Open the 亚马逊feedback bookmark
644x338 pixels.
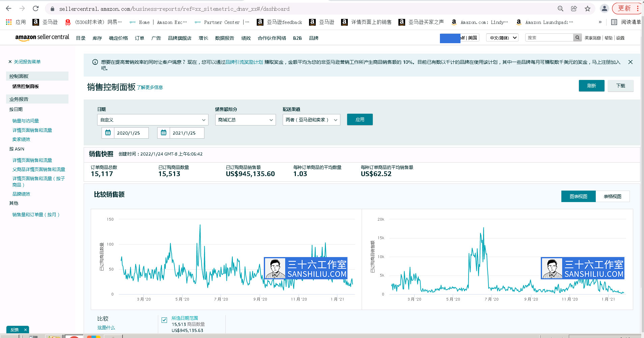coord(280,22)
